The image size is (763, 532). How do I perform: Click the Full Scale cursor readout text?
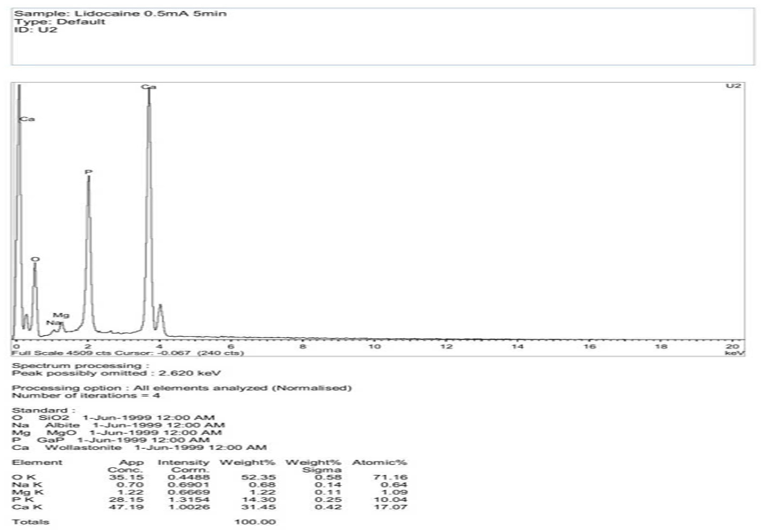coord(128,353)
